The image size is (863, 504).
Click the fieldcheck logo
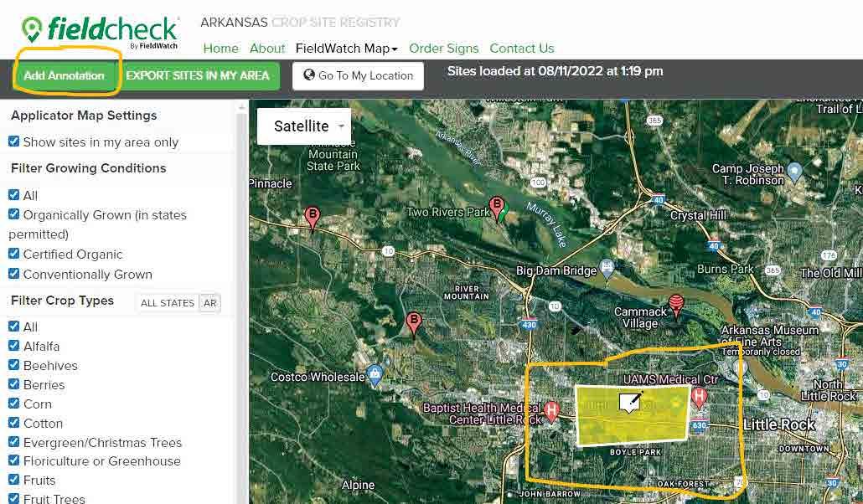(100, 31)
